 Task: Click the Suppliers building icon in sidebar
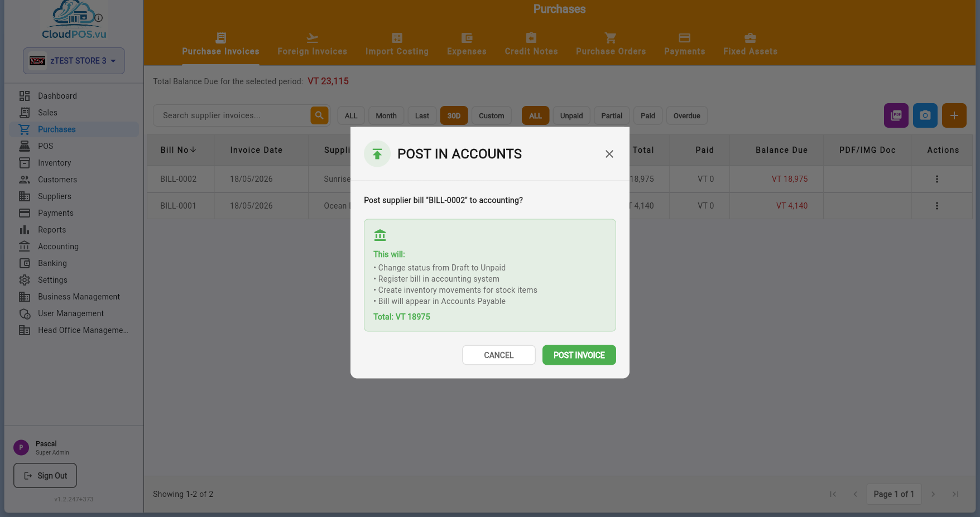click(25, 196)
